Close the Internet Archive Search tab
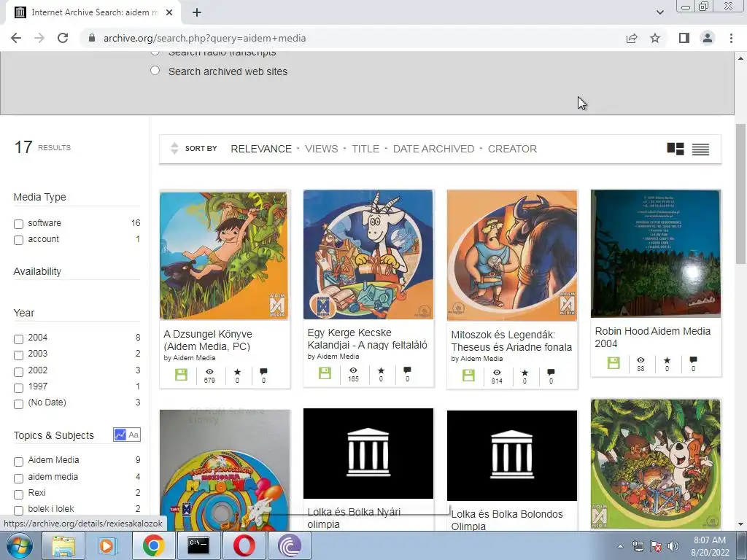The height and width of the screenshot is (560, 747). point(169,12)
